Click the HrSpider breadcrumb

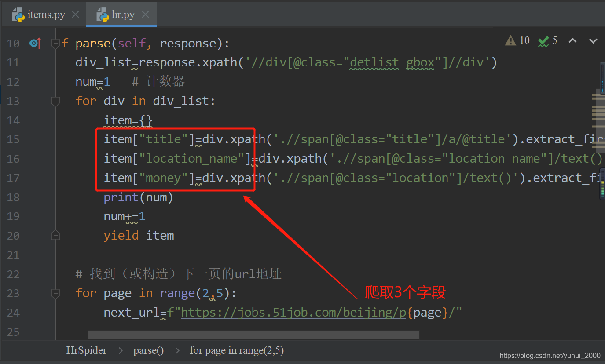tap(86, 350)
